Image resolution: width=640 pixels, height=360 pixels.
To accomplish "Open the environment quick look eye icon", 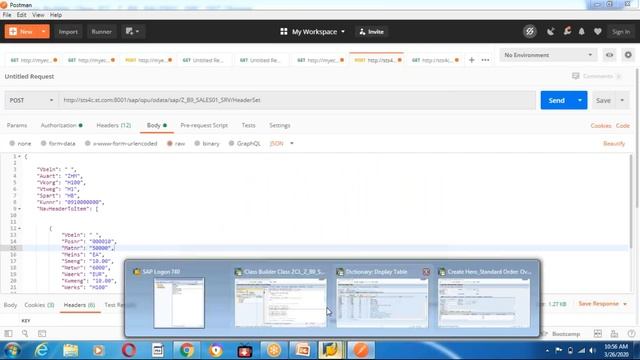I will [x=609, y=55].
